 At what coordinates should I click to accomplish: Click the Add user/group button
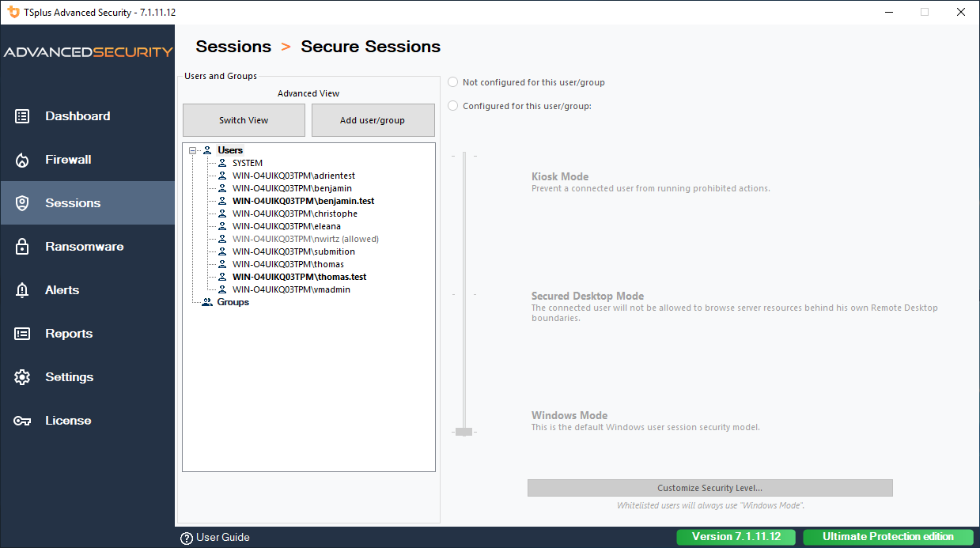click(373, 119)
